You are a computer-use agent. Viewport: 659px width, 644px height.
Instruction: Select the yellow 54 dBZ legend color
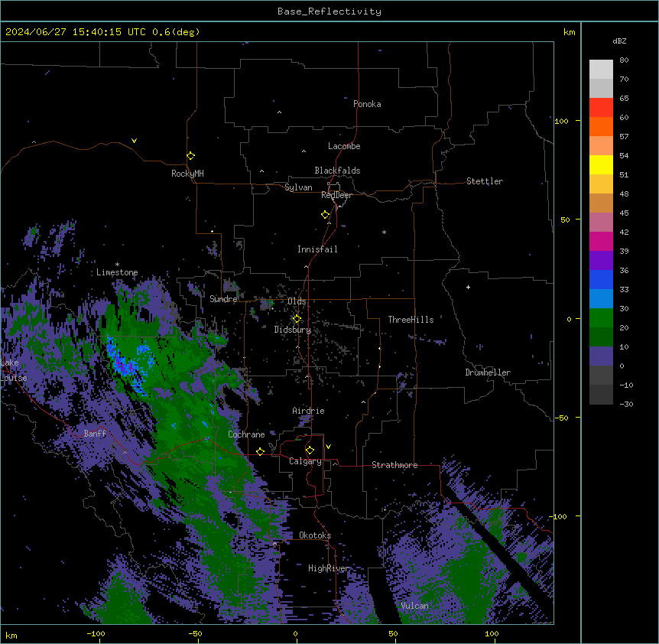[x=601, y=164]
